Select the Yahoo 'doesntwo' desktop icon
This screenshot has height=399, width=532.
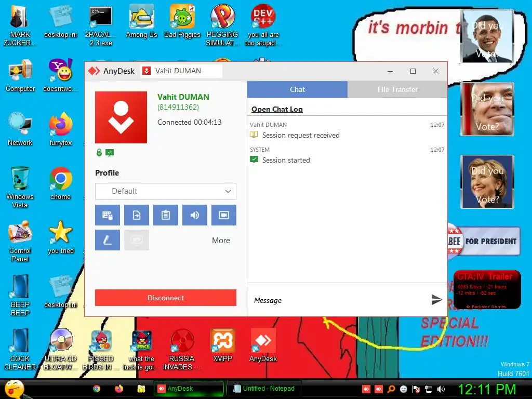tap(60, 75)
